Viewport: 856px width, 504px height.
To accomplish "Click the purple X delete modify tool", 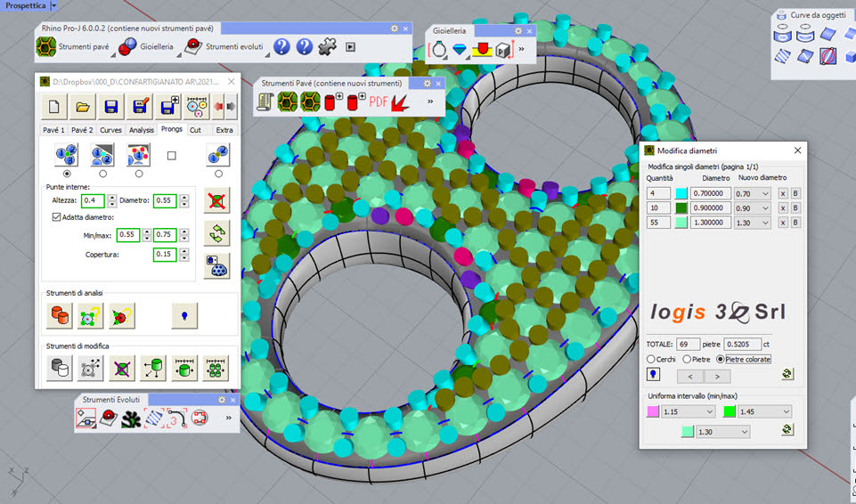I will 122,368.
